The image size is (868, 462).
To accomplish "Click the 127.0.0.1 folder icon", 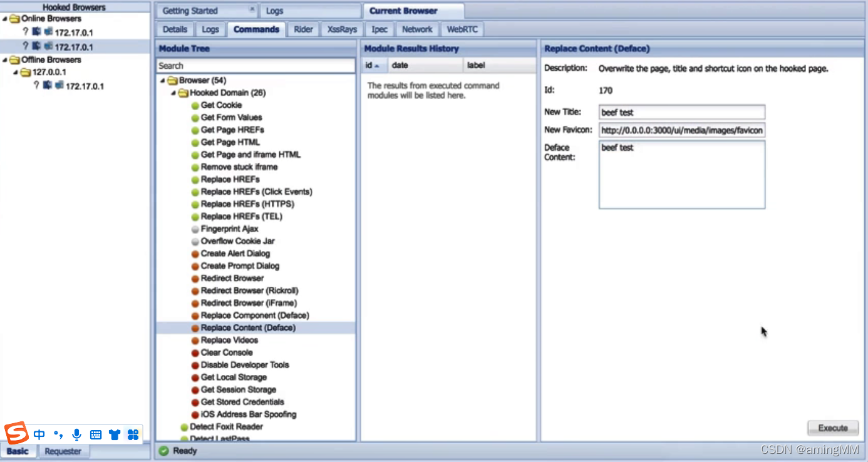I will pyautogui.click(x=26, y=73).
